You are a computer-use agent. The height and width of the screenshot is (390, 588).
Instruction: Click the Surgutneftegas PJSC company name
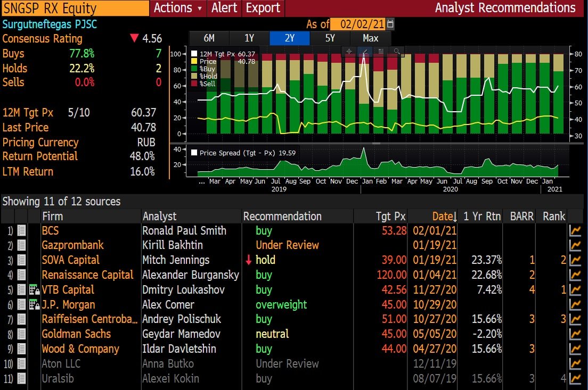point(50,24)
